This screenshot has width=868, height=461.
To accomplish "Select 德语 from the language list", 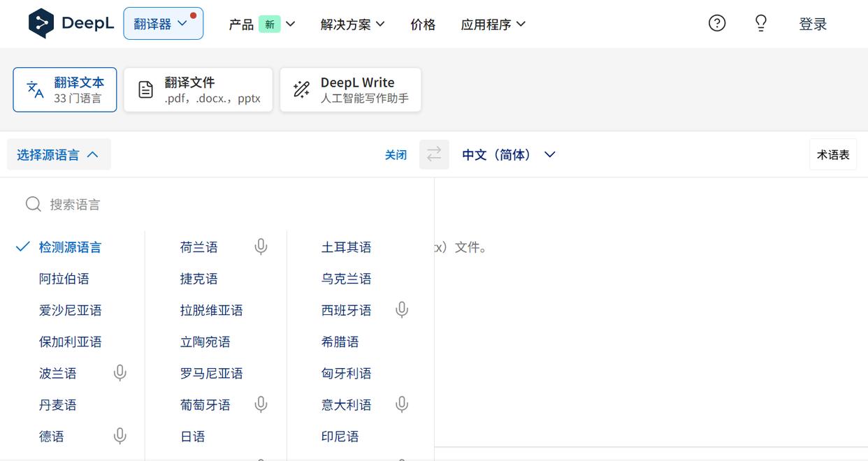I will click(52, 436).
